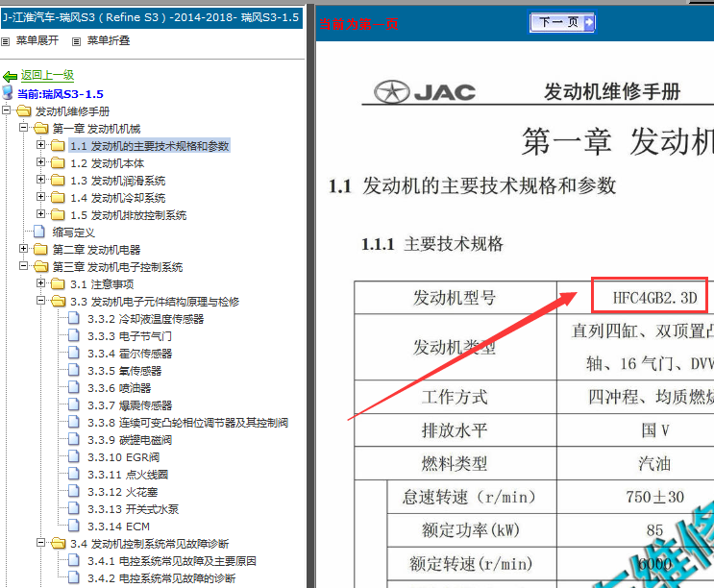Image resolution: width=714 pixels, height=588 pixels.
Task: Click document icon beside 3.3.6 喷油器
Action: point(74,387)
